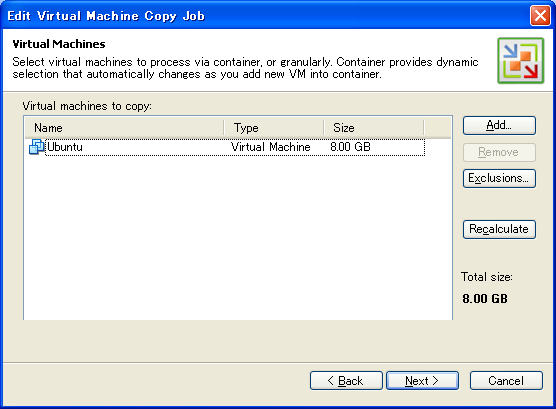Click the Virtual Machines heading text
This screenshot has width=556, height=409.
[x=59, y=44]
